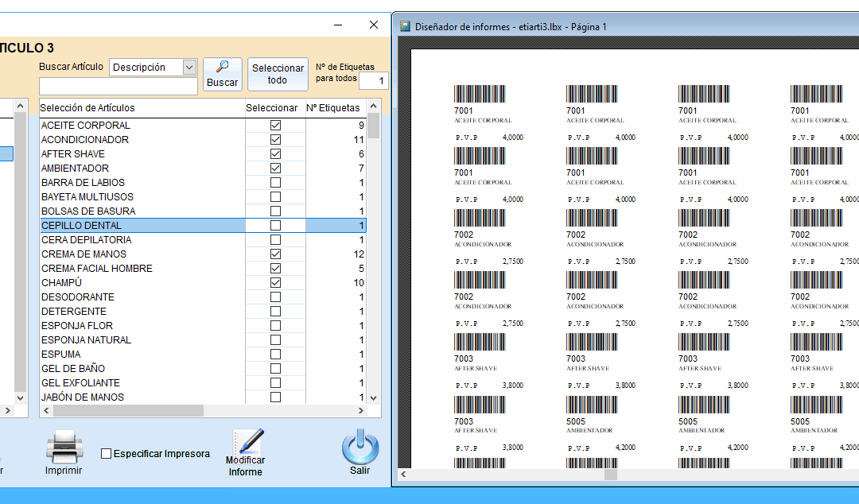The width and height of the screenshot is (859, 504).
Task: Click report preview horizontal scrollbar left arrow
Action: click(x=404, y=475)
